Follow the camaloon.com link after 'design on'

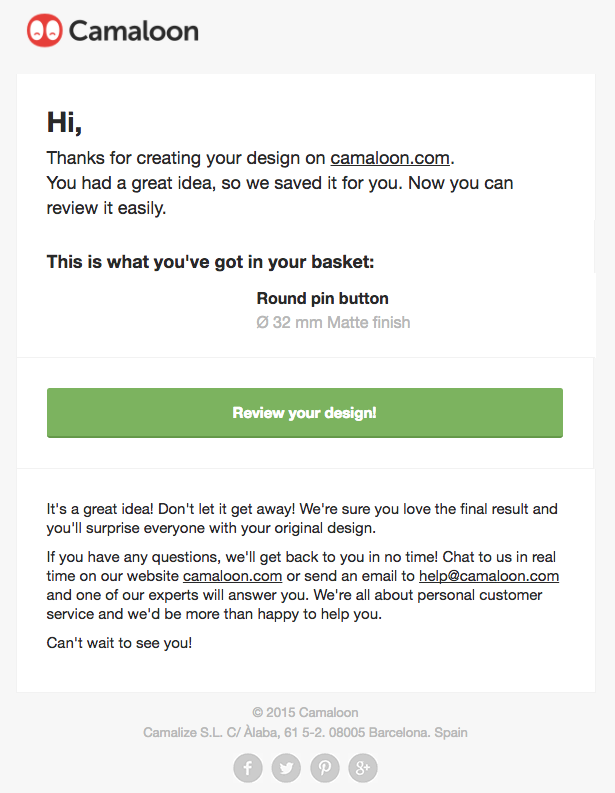[390, 158]
